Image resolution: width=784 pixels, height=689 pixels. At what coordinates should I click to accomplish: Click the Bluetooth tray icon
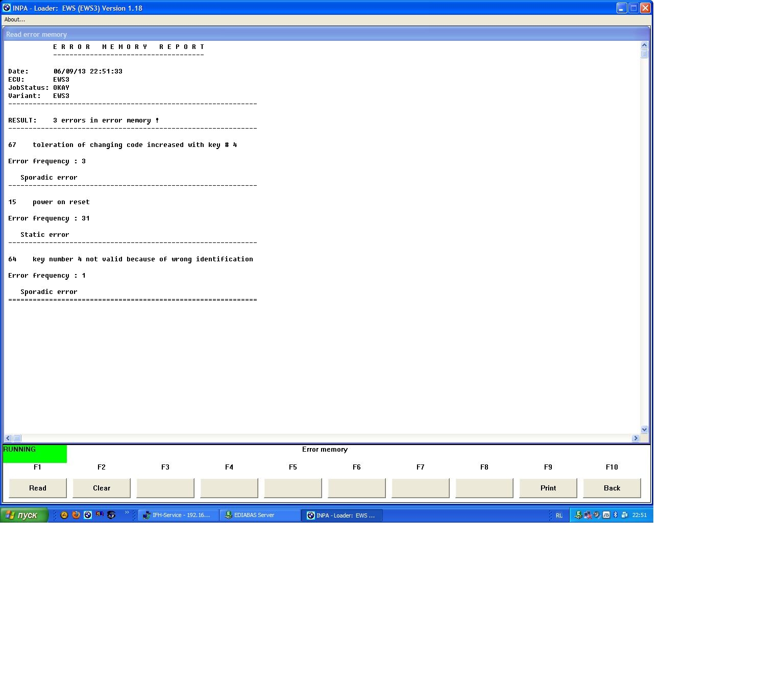615,515
